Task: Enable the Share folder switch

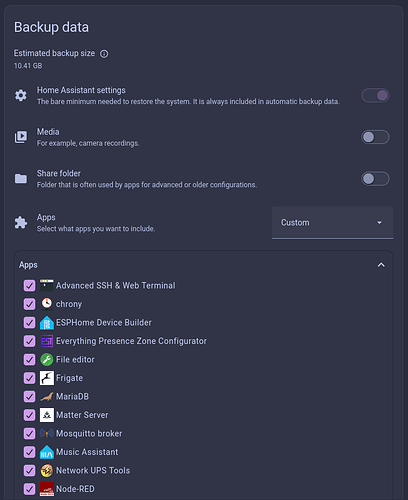Action: pyautogui.click(x=375, y=179)
